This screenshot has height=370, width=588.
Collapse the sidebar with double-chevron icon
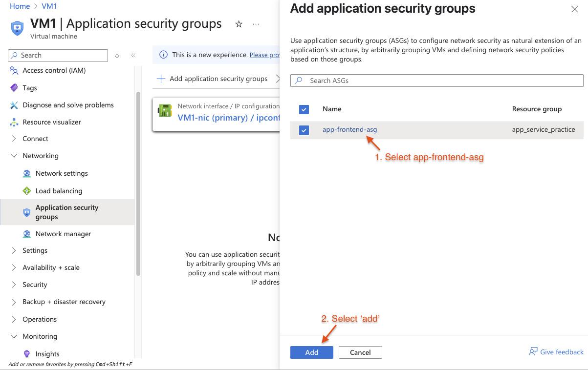pos(133,56)
